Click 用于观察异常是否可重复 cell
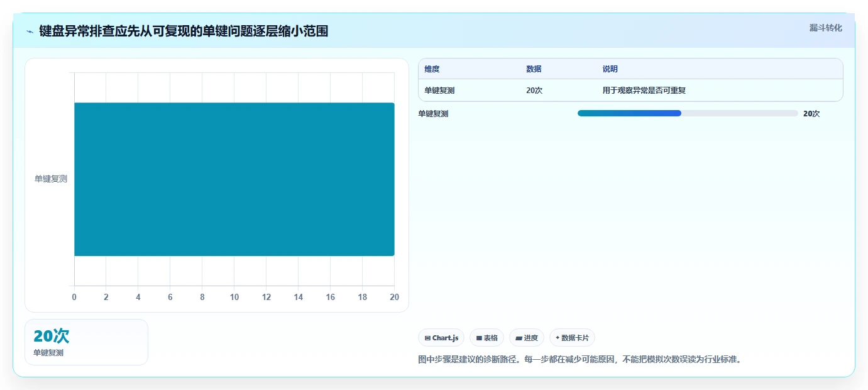The image size is (868, 390). [x=644, y=91]
